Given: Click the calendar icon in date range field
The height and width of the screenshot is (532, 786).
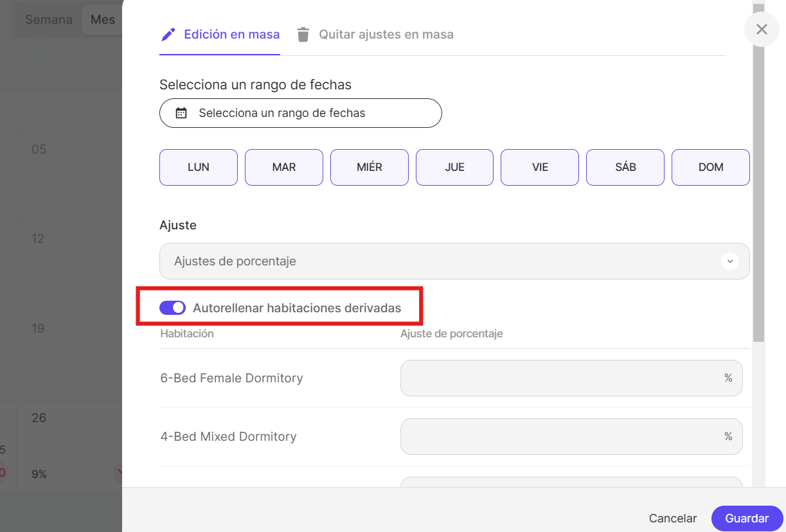Looking at the screenshot, I should 181,113.
